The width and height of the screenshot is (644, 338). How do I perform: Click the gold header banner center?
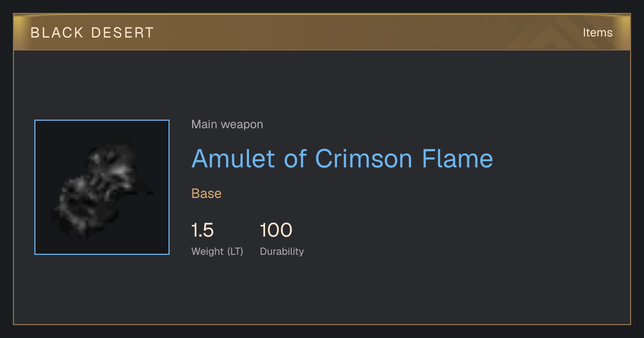[x=322, y=32]
